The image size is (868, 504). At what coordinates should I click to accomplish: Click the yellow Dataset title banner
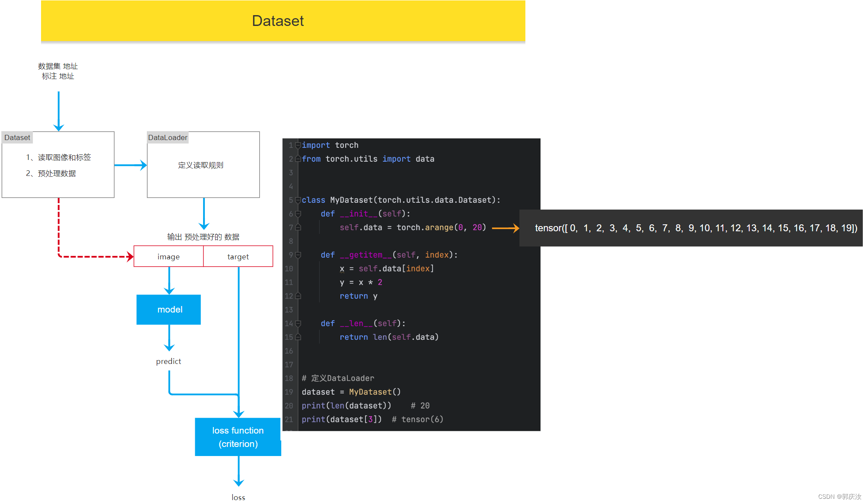(x=283, y=21)
